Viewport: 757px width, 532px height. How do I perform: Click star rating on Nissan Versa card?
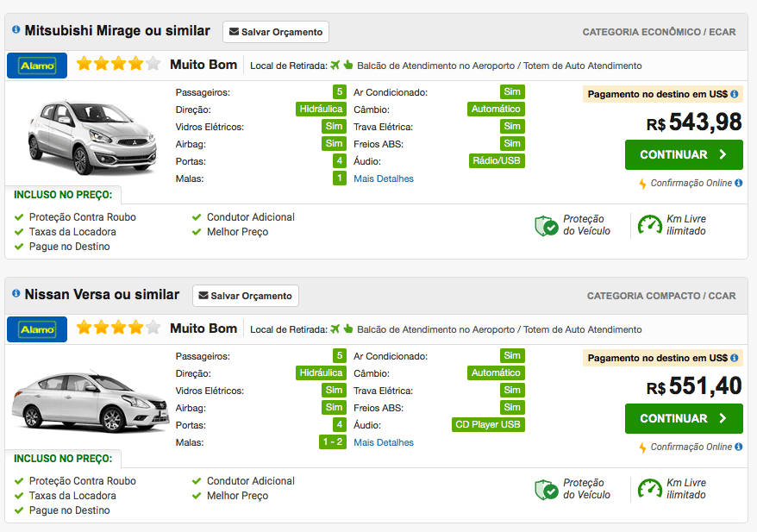[118, 328]
